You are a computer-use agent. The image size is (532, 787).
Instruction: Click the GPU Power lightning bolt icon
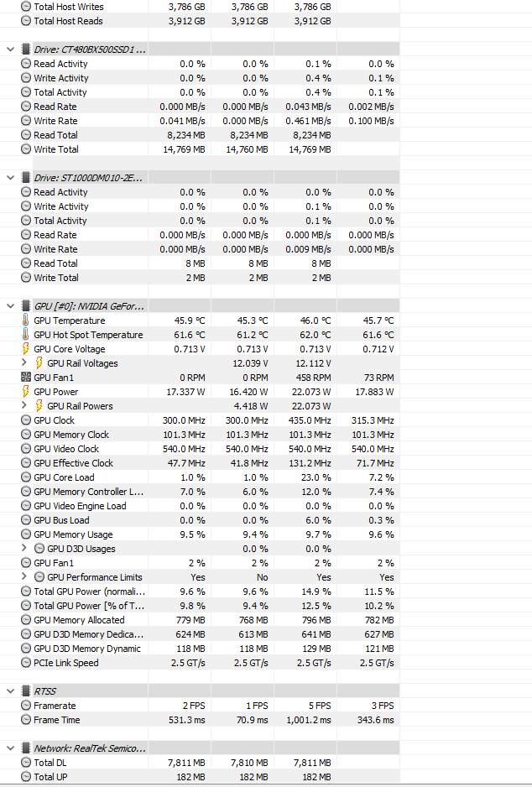tap(25, 392)
